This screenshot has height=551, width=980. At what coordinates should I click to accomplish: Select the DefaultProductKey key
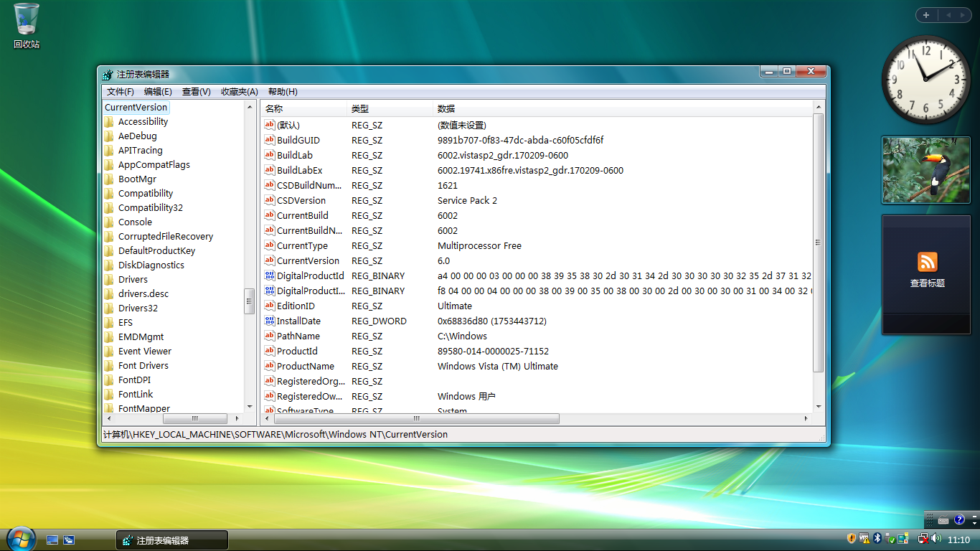tap(156, 250)
